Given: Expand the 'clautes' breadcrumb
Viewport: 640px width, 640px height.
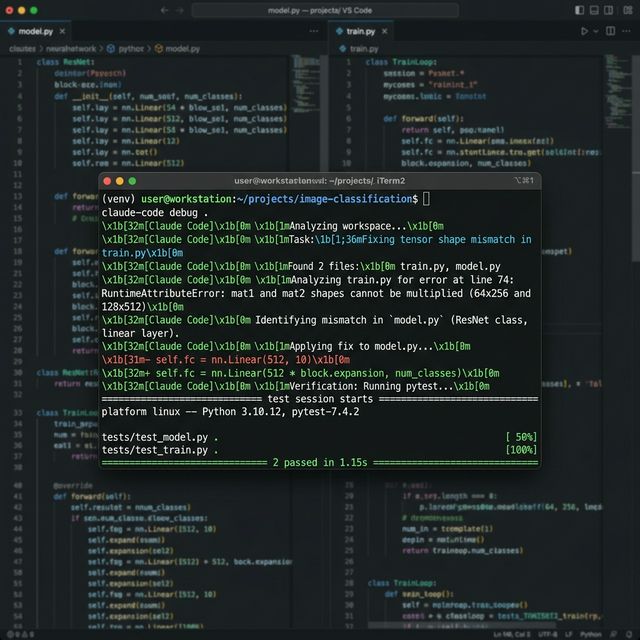Looking at the screenshot, I should (x=22, y=49).
